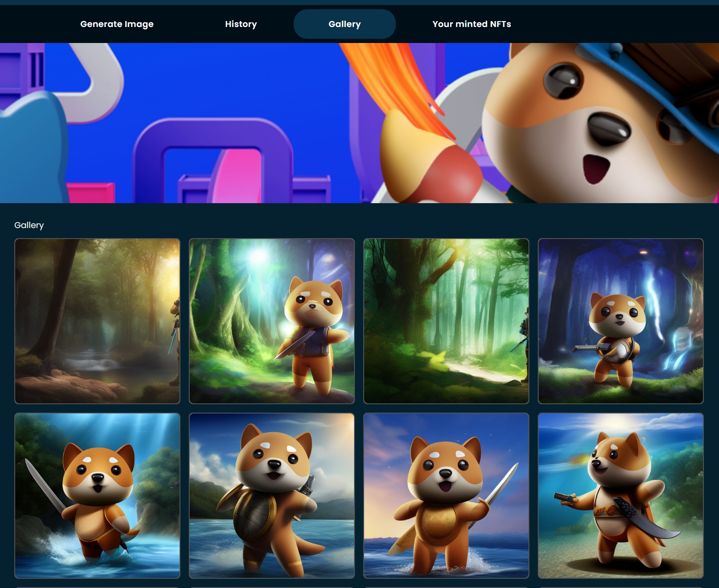This screenshot has width=719, height=588.
Task: Click the mascot's blue hat in banner
Action: click(657, 63)
